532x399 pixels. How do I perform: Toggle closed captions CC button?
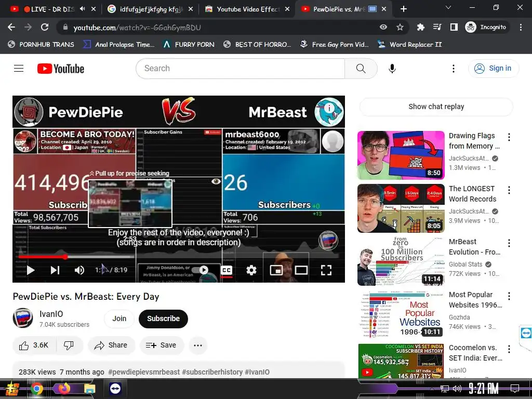[227, 270]
